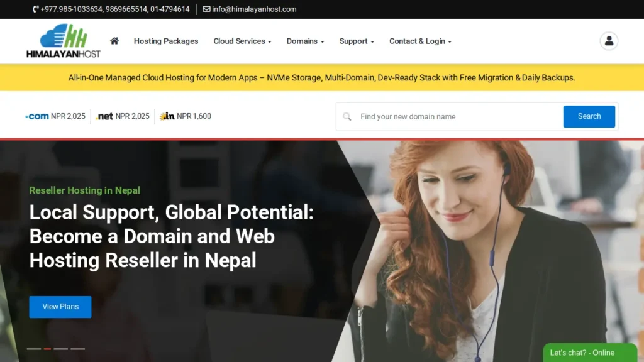Viewport: 644px width, 362px height.
Task: Select Hosting Packages in the menu
Action: pyautogui.click(x=165, y=41)
